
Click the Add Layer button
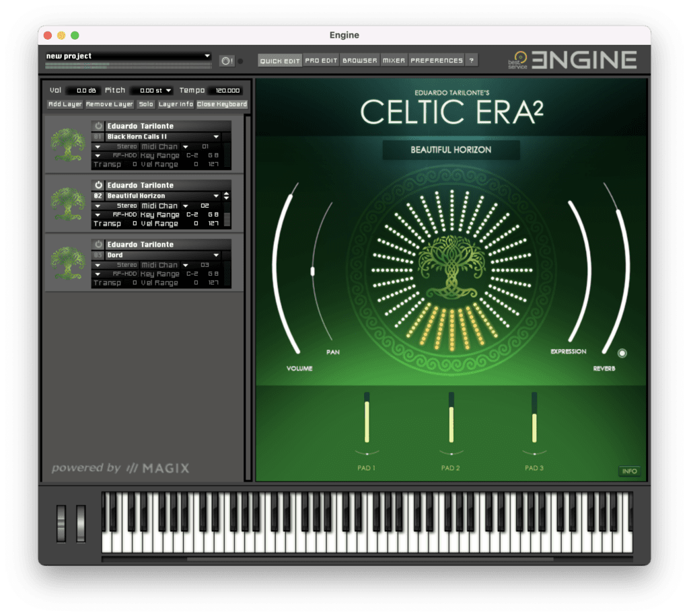(65, 104)
